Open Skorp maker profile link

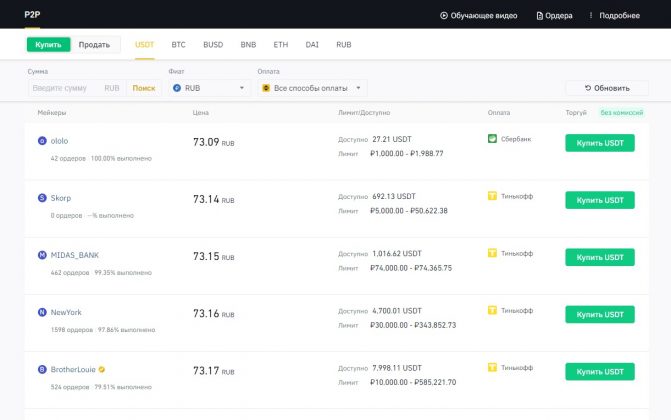point(61,198)
